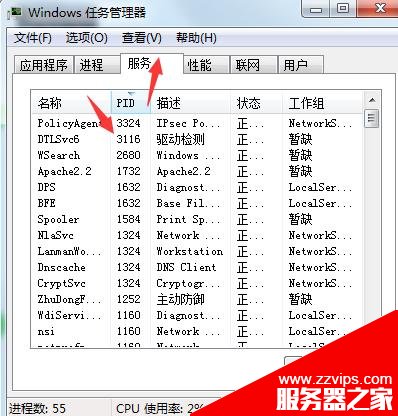Click the IPsec Po... description cell
The image size is (398, 416).
188,123
